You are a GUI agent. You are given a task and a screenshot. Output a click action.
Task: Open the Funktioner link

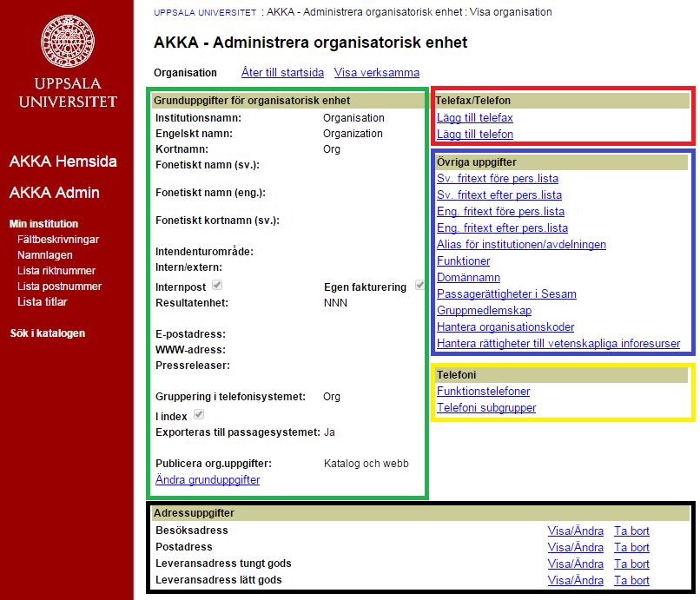[464, 260]
